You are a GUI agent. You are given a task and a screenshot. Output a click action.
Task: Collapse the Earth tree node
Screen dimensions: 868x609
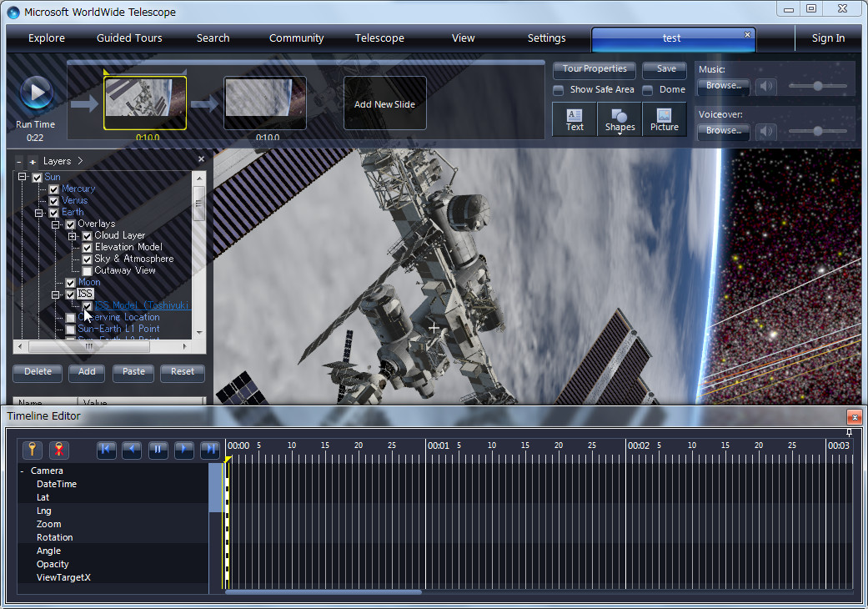click(38, 212)
